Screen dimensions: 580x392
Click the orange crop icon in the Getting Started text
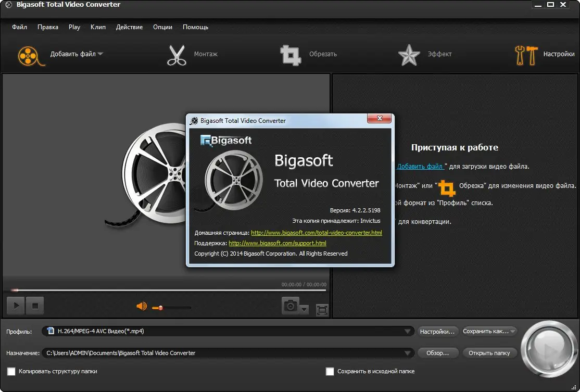[447, 187]
